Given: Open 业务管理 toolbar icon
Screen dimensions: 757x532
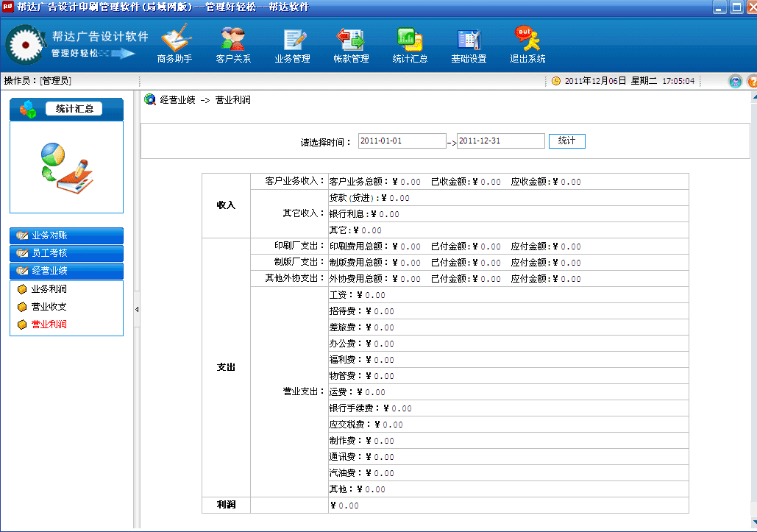Looking at the screenshot, I should click(292, 44).
